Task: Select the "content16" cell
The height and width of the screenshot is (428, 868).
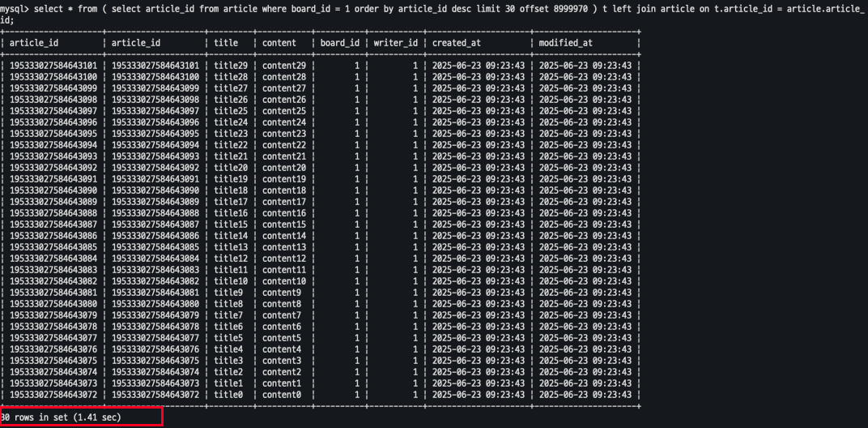Action: tap(284, 213)
